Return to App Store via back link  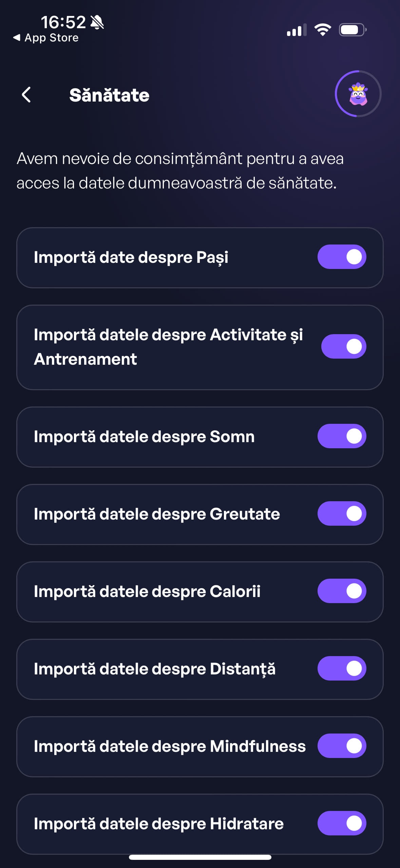[46, 38]
